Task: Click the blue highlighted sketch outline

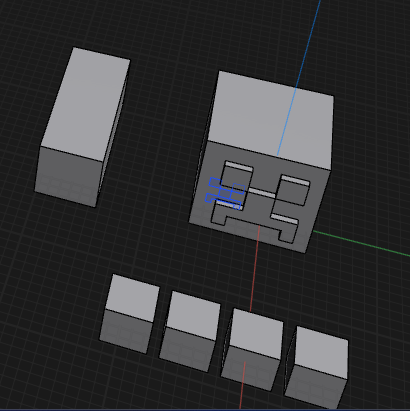Action: 224,194
